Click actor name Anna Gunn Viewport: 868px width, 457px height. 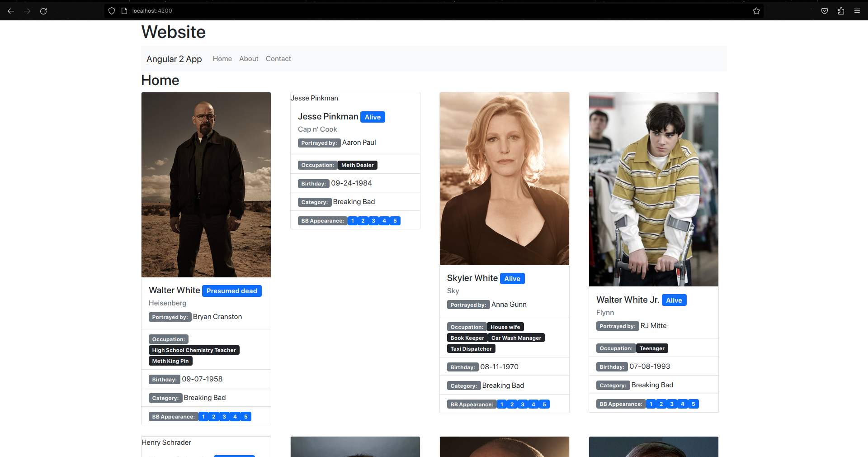509,305
